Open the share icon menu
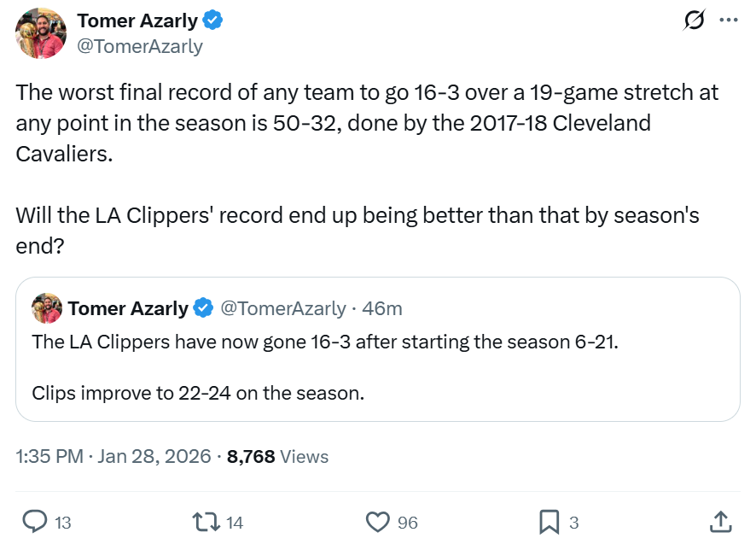Viewport: 756px width, 544px height. [x=719, y=521]
